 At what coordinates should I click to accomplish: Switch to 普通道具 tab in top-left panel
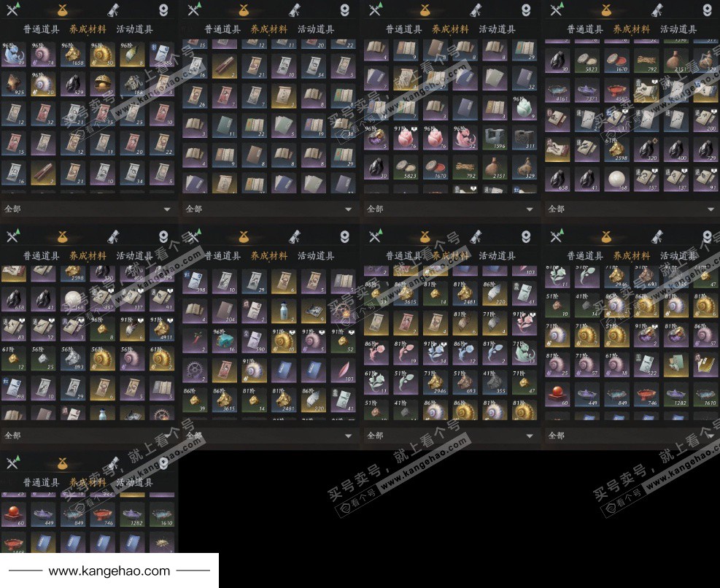pos(41,29)
